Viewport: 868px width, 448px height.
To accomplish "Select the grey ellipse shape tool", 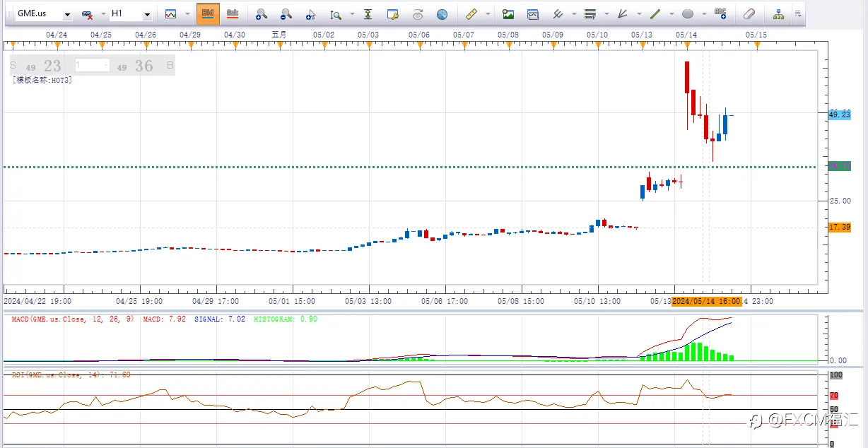I will 688,14.
